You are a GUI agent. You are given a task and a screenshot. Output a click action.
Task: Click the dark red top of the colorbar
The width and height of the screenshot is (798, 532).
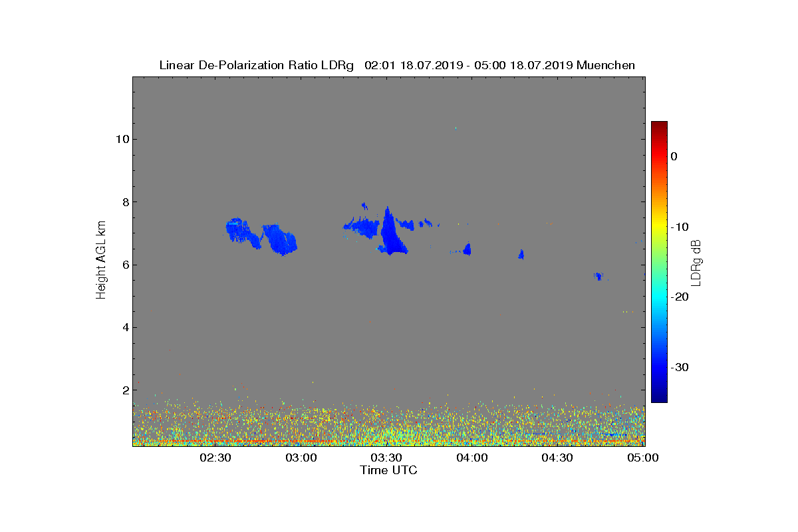click(659, 126)
